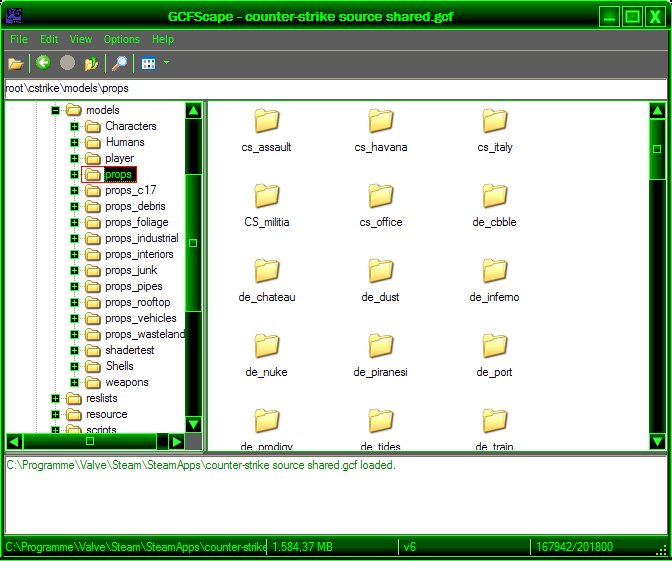Click the address bar path field
The image size is (672, 561).
[336, 88]
